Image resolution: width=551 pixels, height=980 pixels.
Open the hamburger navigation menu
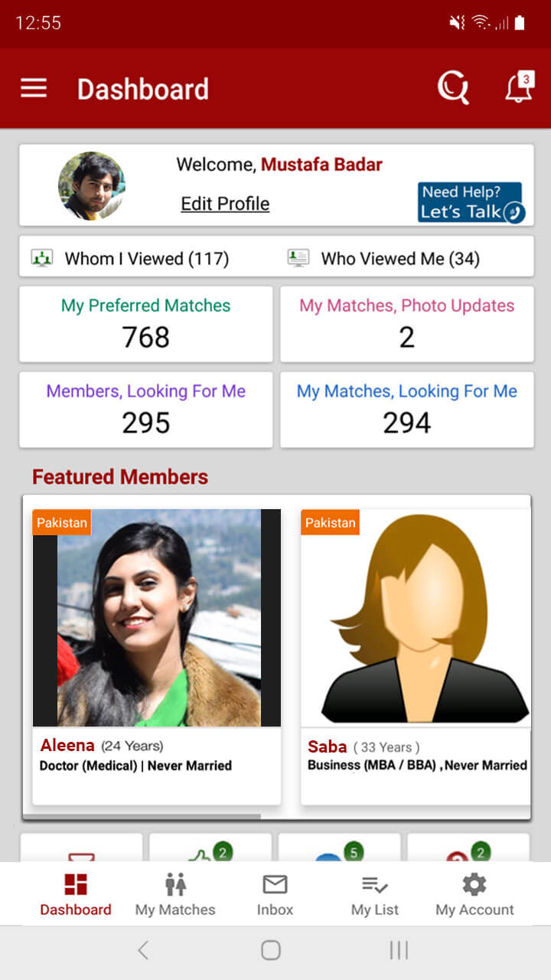pyautogui.click(x=34, y=89)
